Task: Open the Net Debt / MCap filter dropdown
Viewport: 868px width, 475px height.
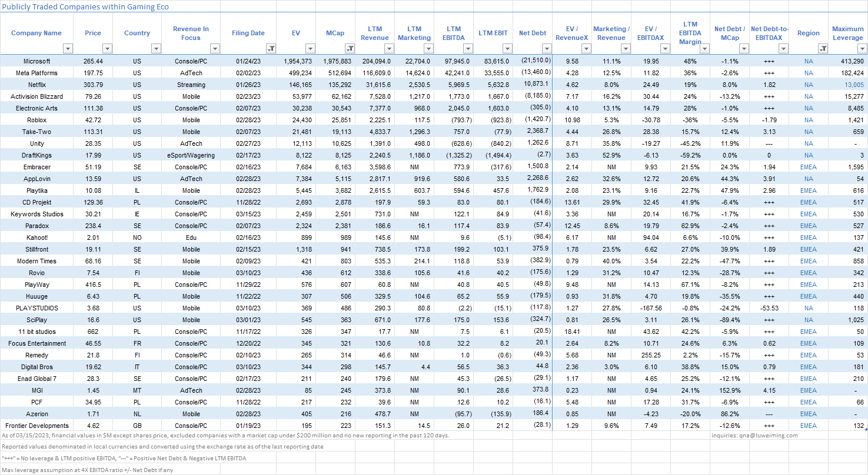Action: [745, 49]
